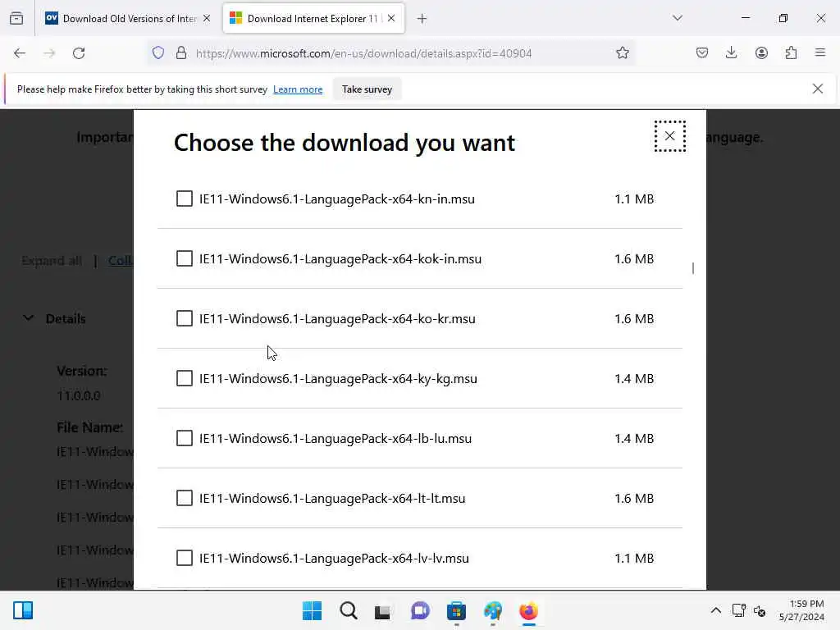The height and width of the screenshot is (630, 840).
Task: Check IE11 LanguagePack x64-lt-lt.msu checkbox
Action: pos(185,498)
